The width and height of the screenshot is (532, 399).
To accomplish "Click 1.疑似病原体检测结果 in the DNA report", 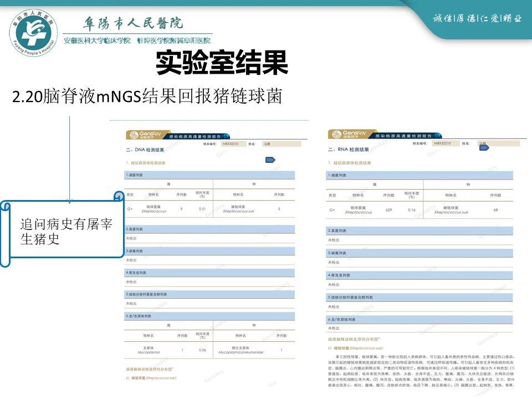I will point(146,163).
